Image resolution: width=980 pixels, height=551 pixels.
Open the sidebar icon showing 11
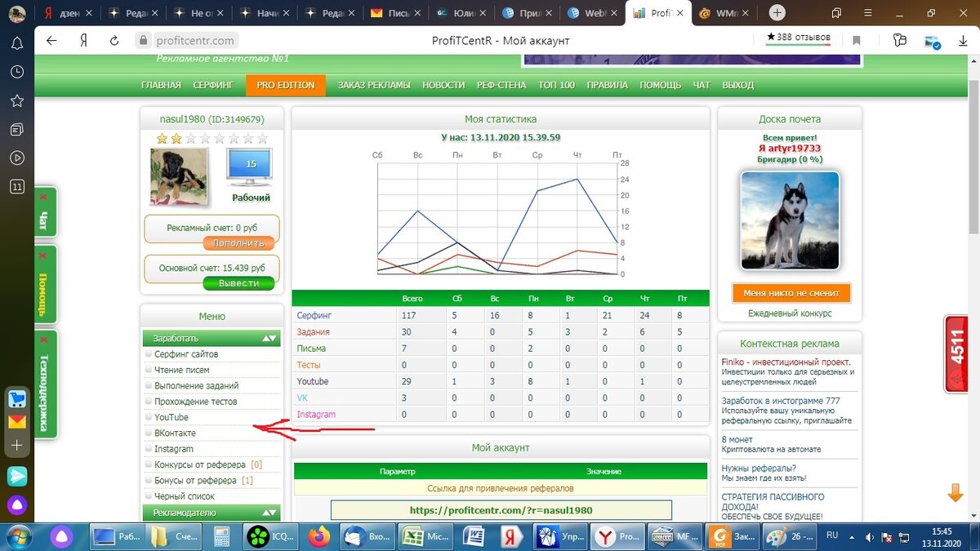16,186
